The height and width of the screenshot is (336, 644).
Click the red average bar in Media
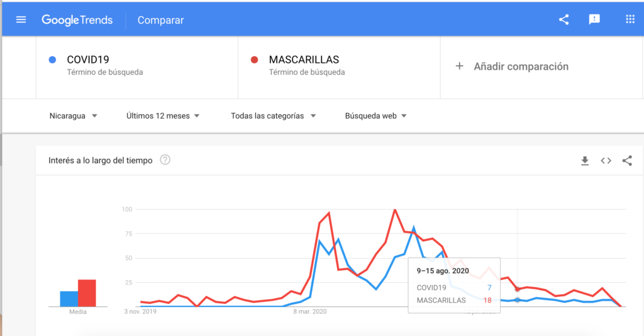click(87, 293)
